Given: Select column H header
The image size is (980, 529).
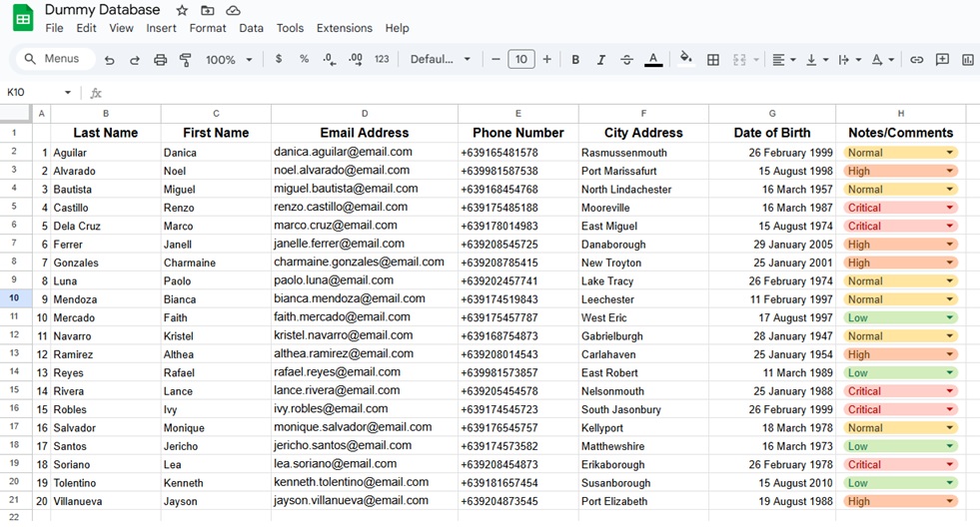Looking at the screenshot, I should point(901,114).
